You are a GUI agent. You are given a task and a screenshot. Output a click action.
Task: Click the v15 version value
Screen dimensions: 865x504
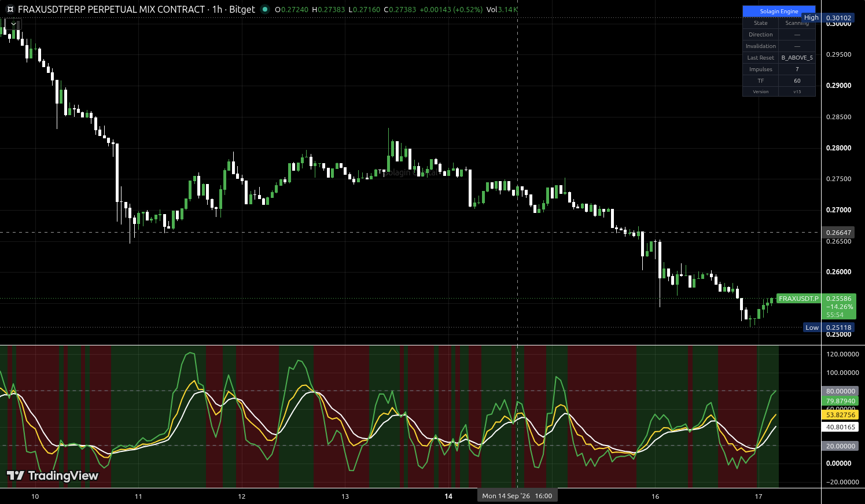797,91
